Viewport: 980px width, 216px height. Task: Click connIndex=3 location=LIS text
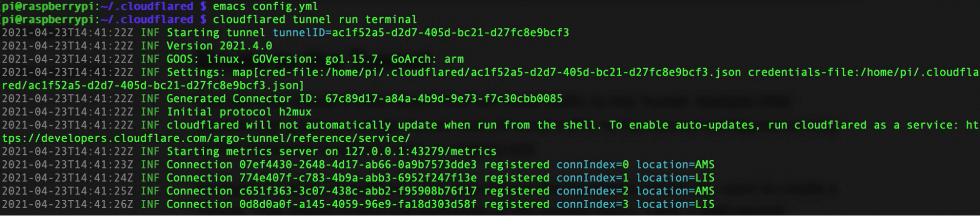tap(635, 205)
